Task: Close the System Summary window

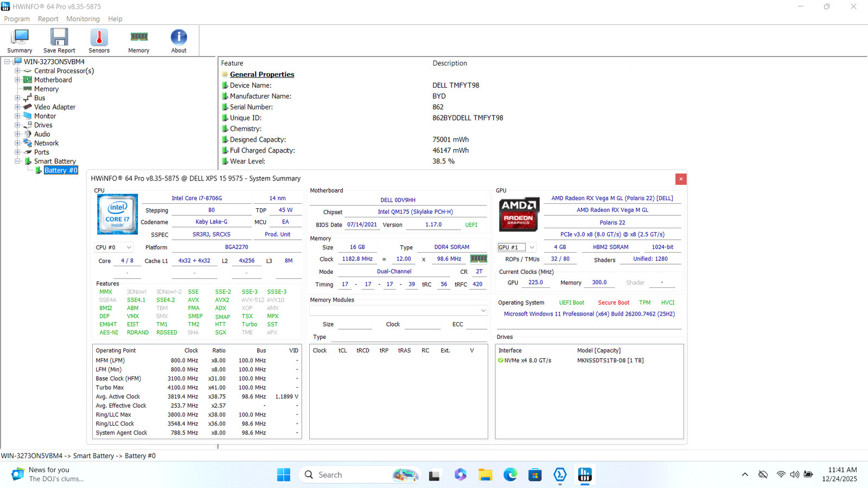Action: (681, 179)
